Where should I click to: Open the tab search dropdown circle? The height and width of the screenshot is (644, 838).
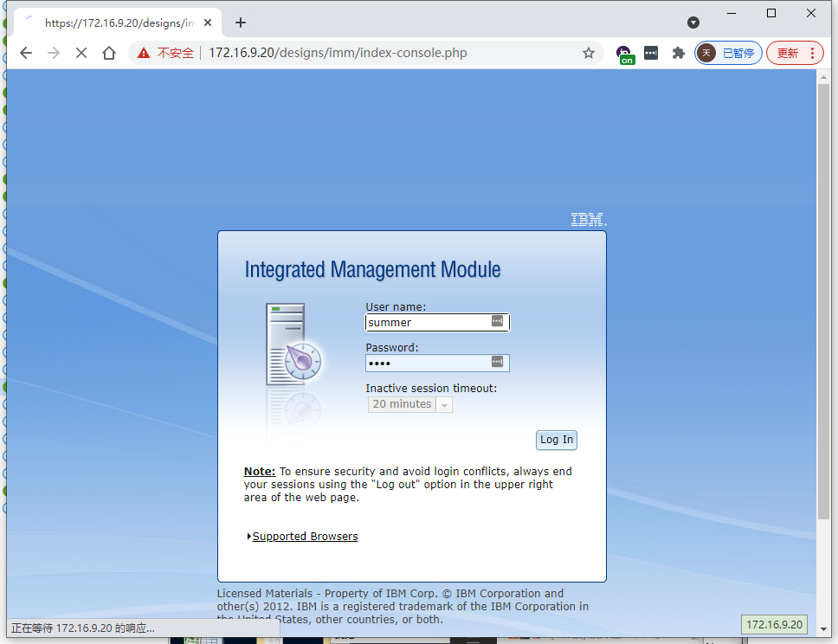[693, 23]
